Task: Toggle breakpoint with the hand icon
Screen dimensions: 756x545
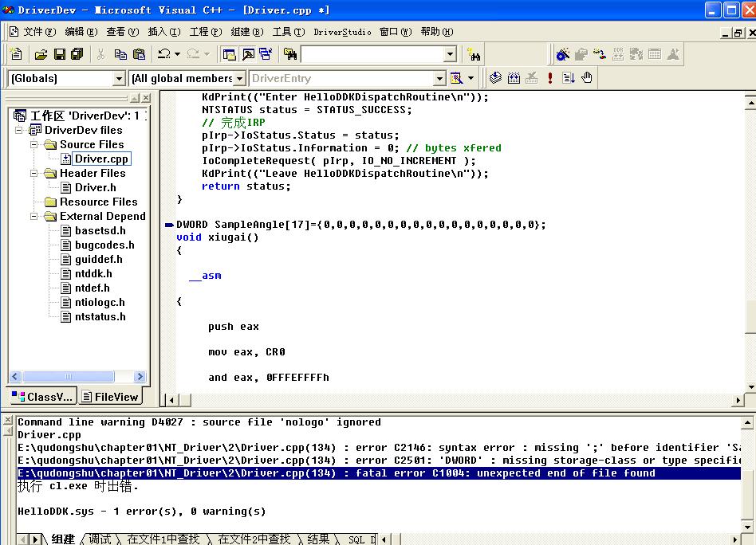Action: click(587, 77)
